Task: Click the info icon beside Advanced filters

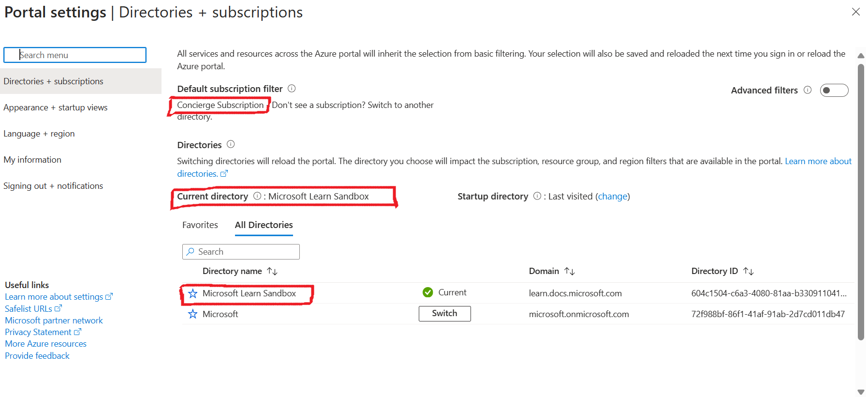Action: pyautogui.click(x=808, y=90)
